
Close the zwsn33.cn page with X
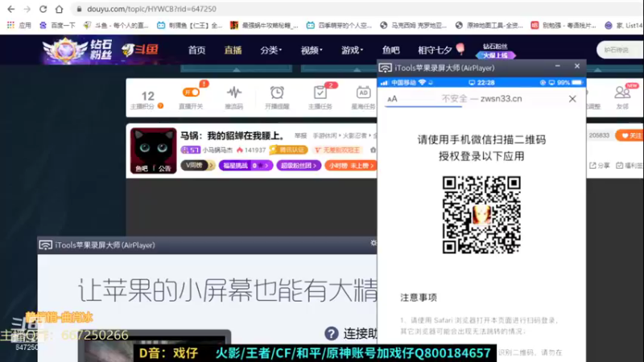click(572, 99)
